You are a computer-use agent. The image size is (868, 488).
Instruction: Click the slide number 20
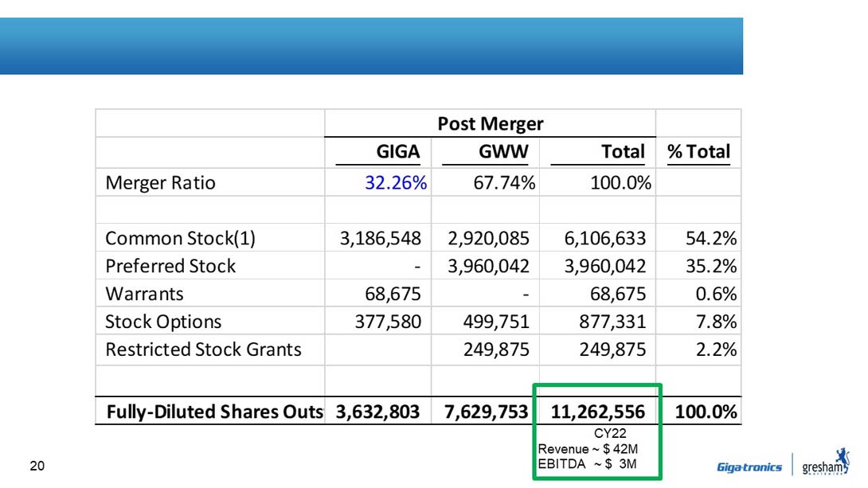pyautogui.click(x=37, y=466)
